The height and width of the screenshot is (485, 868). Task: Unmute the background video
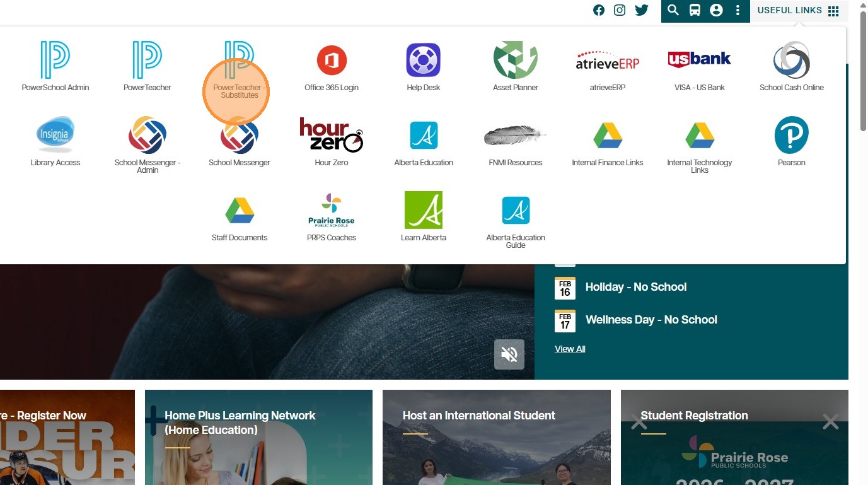pos(509,354)
